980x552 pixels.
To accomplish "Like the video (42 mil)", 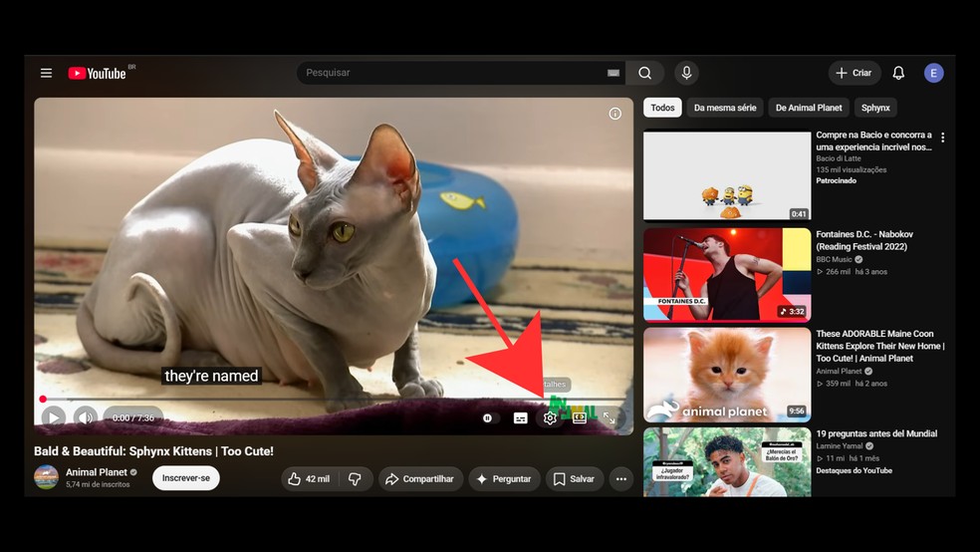I will (x=310, y=479).
